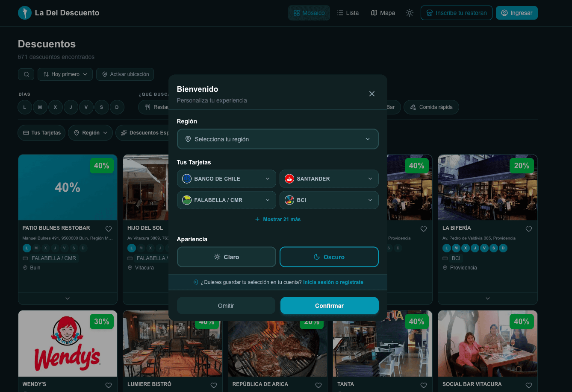This screenshot has width=572, height=392.
Task: Toggle day filter S (Sábado)
Action: 102,107
